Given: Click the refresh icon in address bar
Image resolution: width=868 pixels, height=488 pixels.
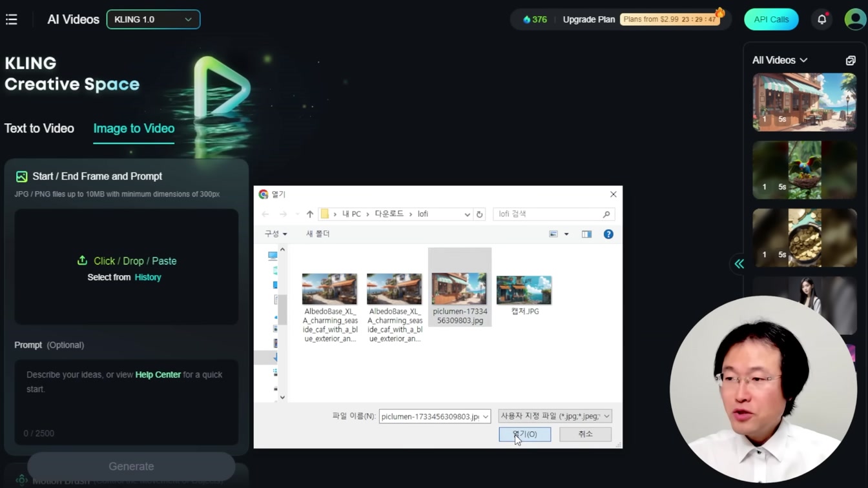Looking at the screenshot, I should [479, 214].
